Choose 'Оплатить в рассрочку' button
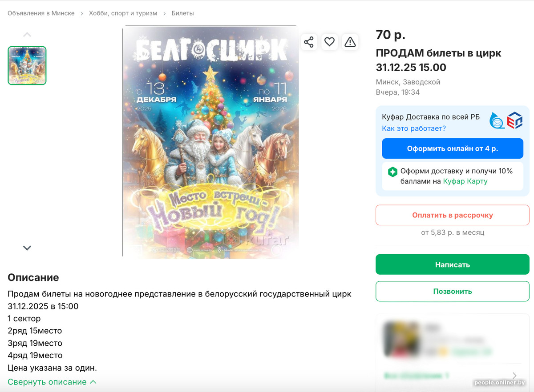Viewport: 534px width, 392px height. (452, 215)
